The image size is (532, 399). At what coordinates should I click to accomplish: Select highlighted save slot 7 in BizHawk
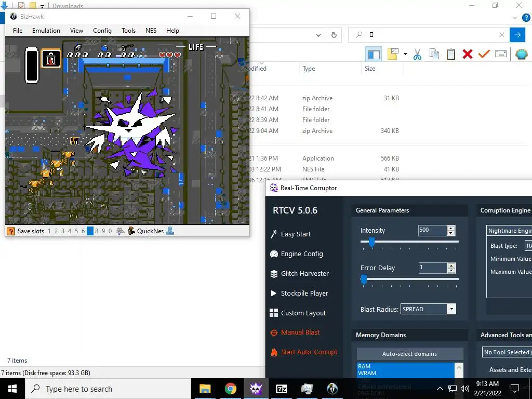(90, 231)
